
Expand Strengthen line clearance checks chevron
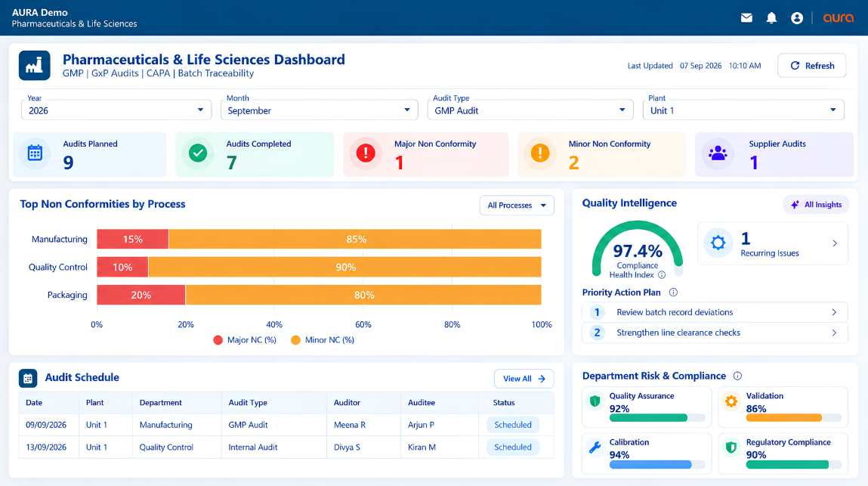(834, 333)
